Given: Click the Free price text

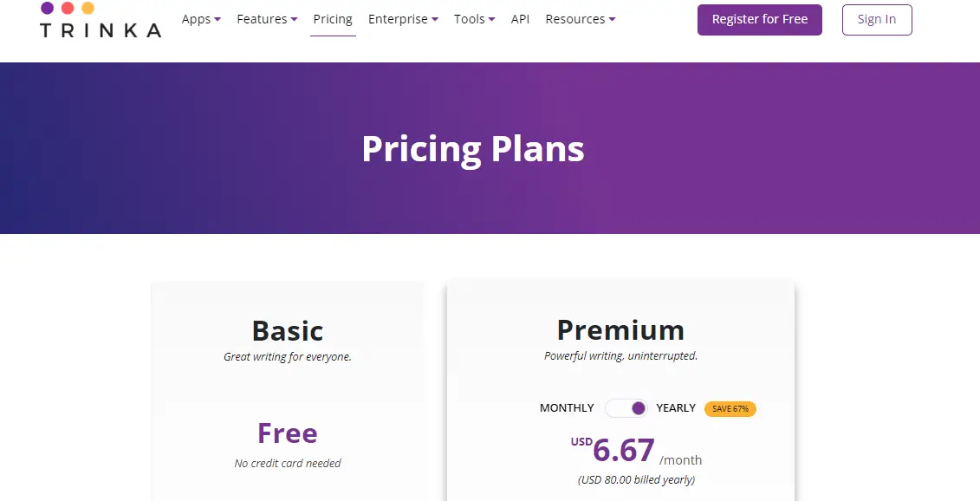Looking at the screenshot, I should pyautogui.click(x=288, y=433).
